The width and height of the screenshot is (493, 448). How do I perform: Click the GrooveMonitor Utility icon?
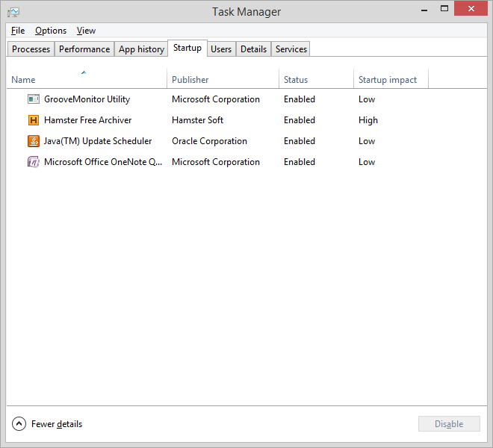(33, 99)
